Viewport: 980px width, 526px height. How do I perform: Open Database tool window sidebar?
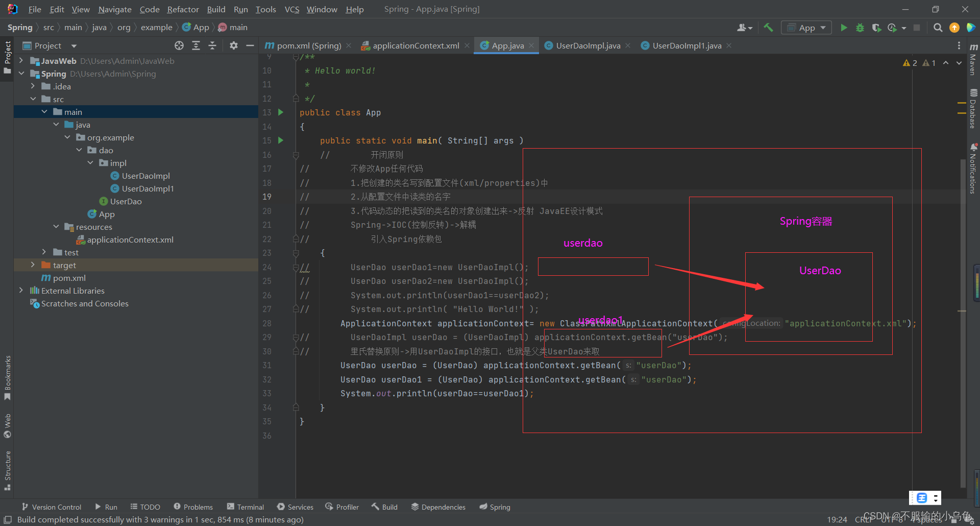pyautogui.click(x=973, y=109)
